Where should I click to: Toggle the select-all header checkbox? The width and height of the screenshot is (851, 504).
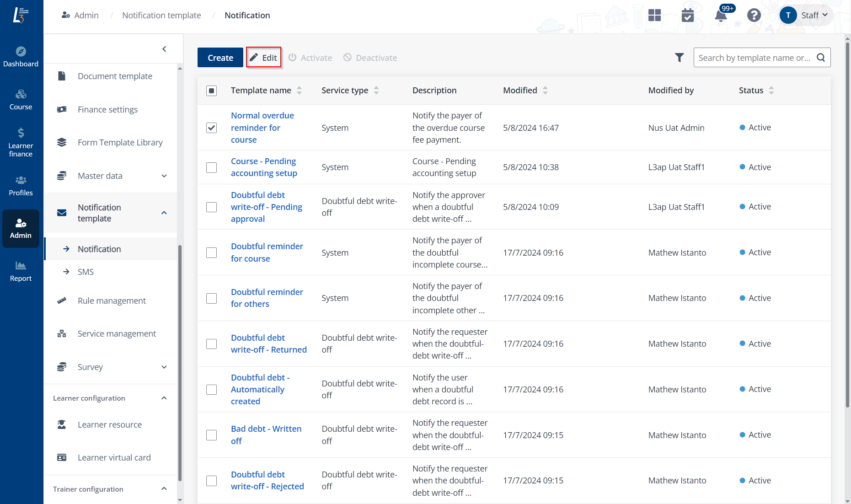[x=211, y=91]
